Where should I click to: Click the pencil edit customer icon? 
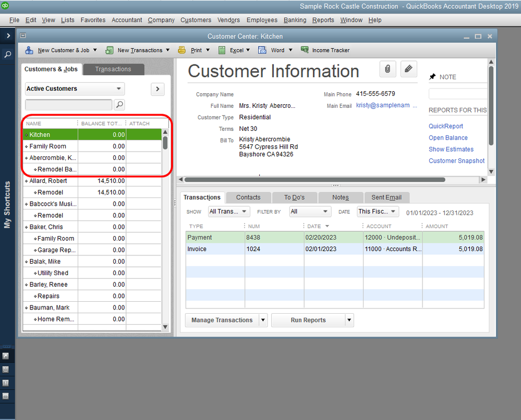point(409,69)
